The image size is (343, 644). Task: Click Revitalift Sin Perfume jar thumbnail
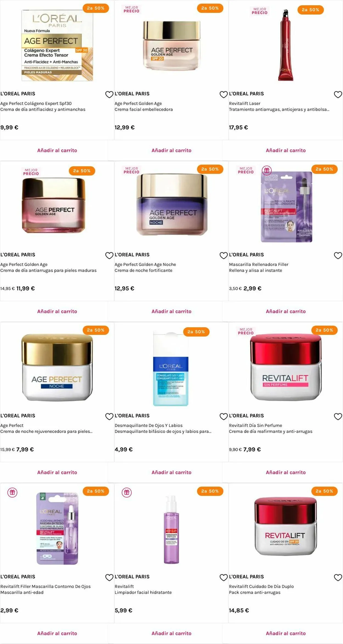[x=286, y=367]
